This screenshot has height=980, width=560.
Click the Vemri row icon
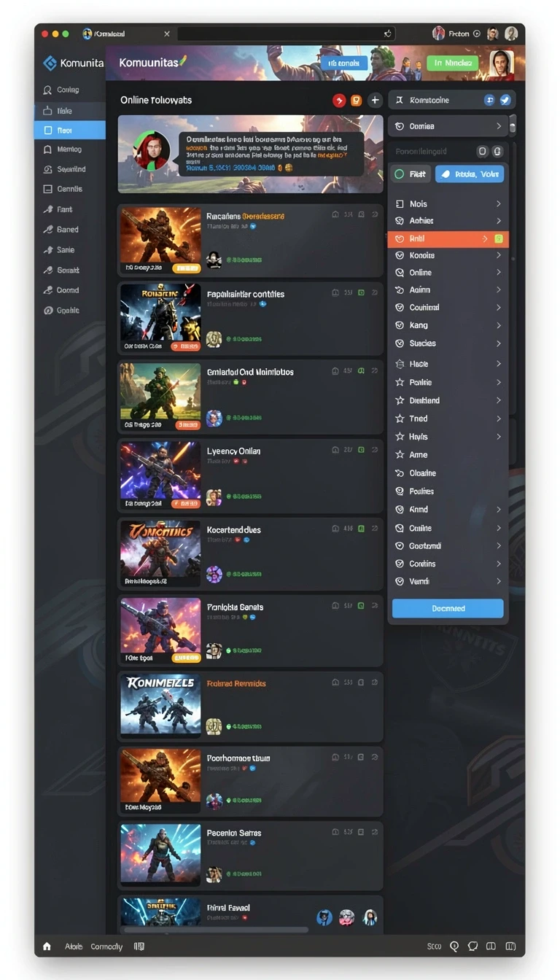tap(400, 581)
